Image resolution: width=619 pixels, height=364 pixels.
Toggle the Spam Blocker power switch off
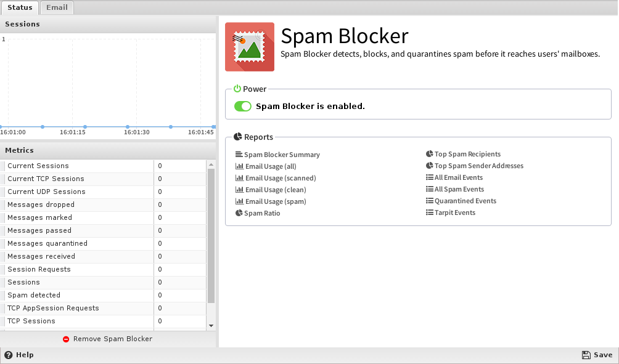click(x=243, y=107)
